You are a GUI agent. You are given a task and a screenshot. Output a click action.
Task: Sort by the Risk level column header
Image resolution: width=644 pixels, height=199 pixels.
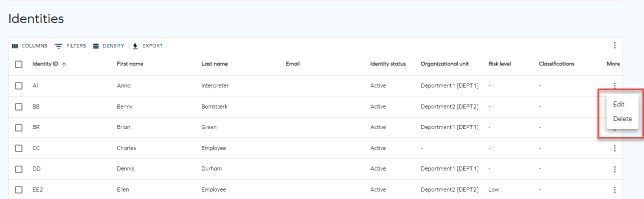(499, 64)
